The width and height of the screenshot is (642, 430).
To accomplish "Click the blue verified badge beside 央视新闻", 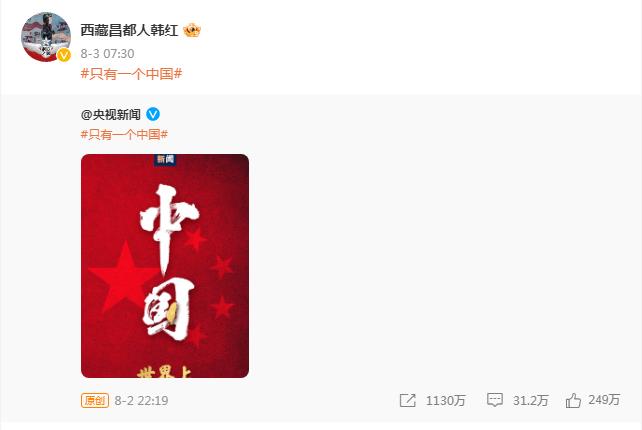I will click(153, 114).
